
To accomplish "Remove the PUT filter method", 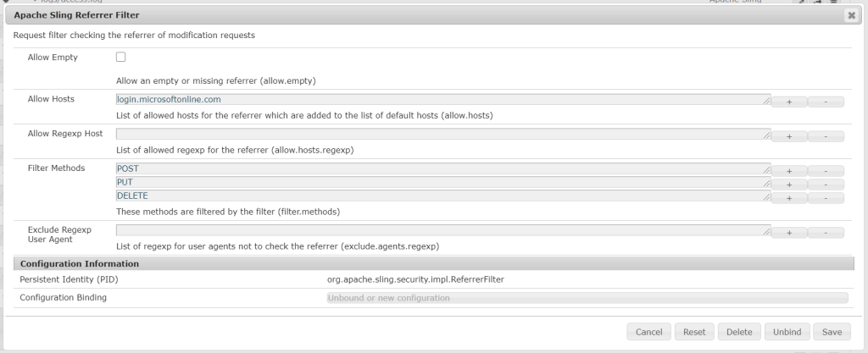I will tap(826, 184).
